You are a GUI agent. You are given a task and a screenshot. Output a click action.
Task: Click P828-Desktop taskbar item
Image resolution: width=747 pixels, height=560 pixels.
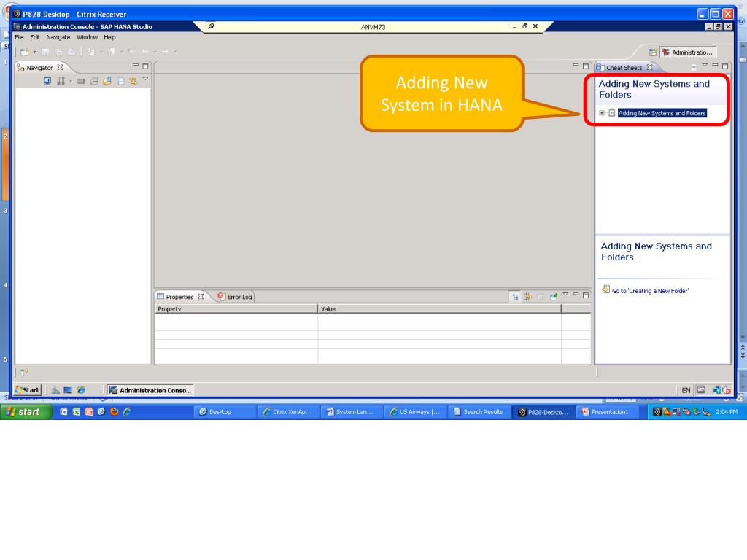(x=542, y=412)
